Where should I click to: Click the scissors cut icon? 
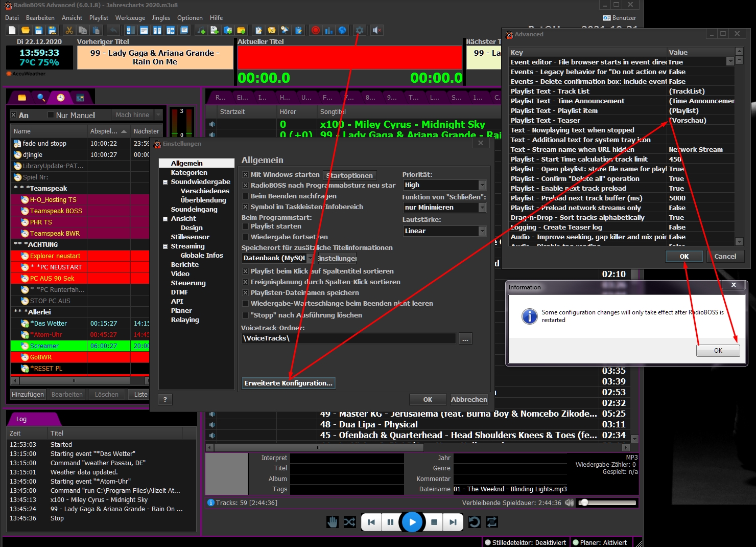click(69, 31)
